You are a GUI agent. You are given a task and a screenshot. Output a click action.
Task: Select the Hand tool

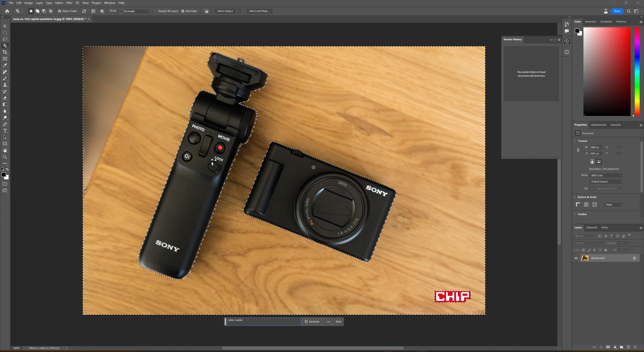click(5, 150)
